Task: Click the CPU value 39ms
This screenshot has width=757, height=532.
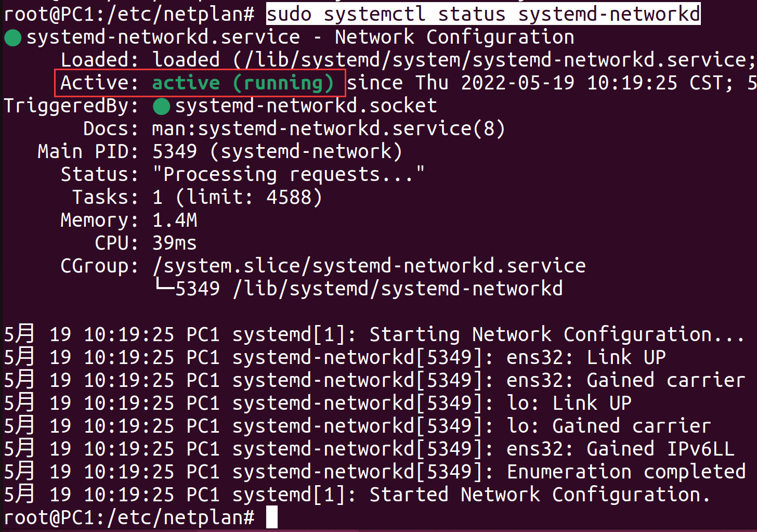Action: point(175,243)
